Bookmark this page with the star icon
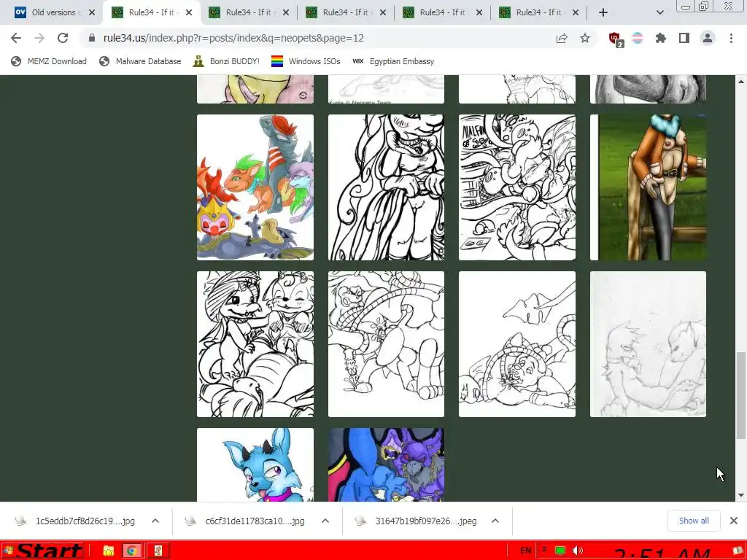The width and height of the screenshot is (747, 560). [x=585, y=38]
